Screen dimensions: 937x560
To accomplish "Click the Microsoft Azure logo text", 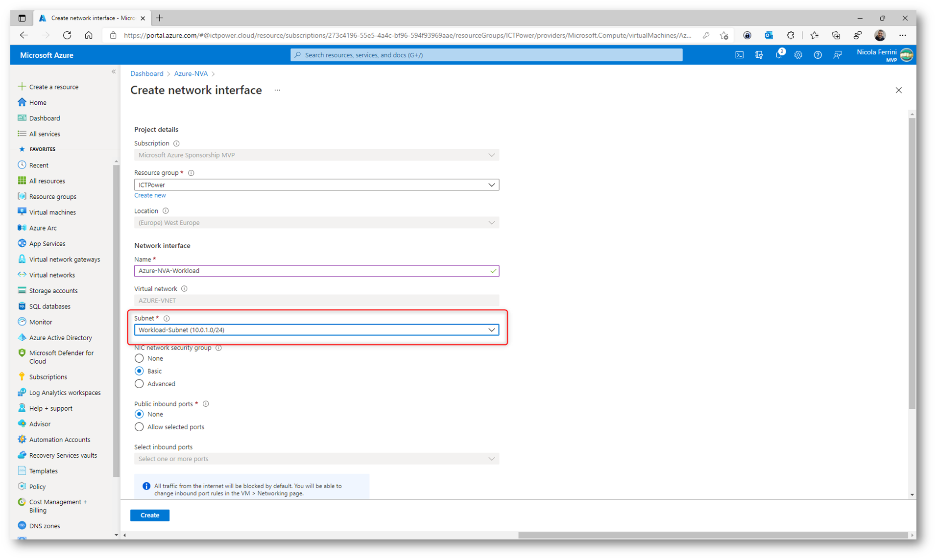I will pos(47,55).
